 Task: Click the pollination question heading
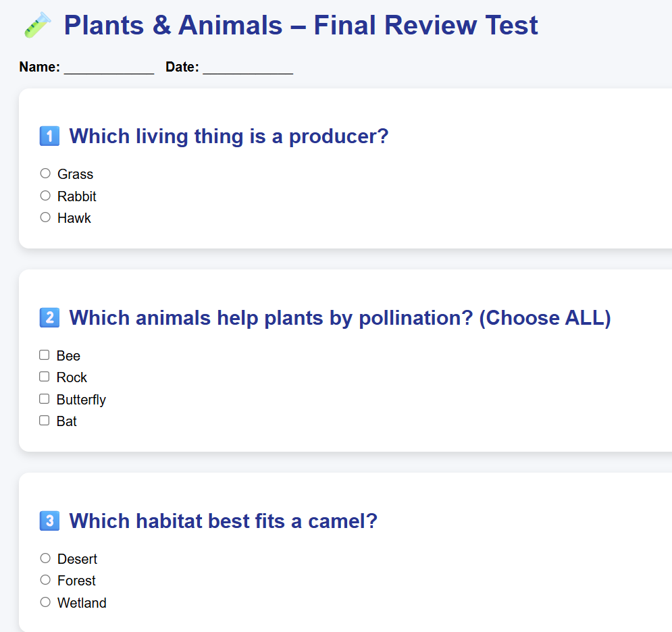click(x=340, y=318)
